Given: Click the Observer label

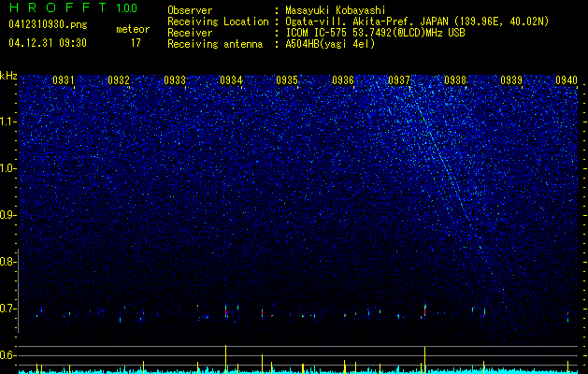Looking at the screenshot, I should click(x=190, y=10).
